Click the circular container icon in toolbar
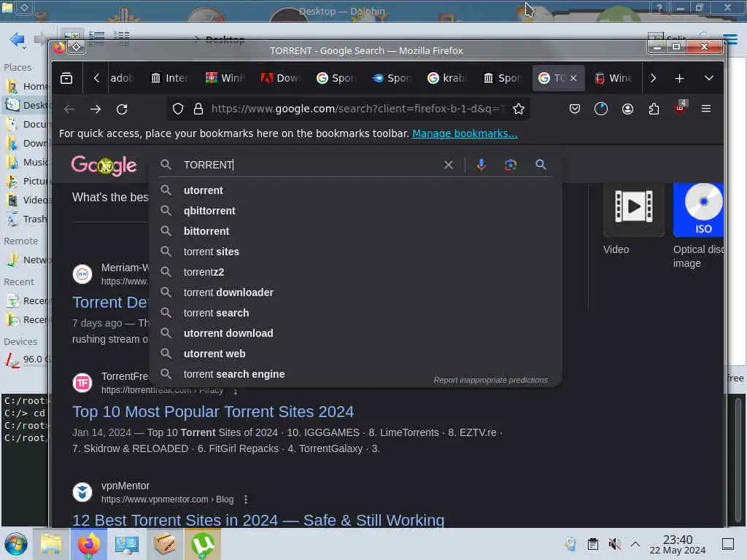 coord(601,109)
